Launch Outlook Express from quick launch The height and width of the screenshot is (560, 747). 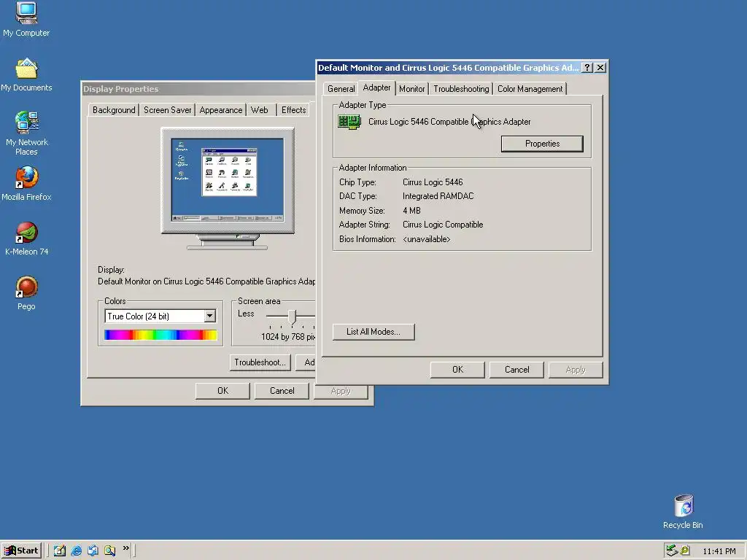93,551
